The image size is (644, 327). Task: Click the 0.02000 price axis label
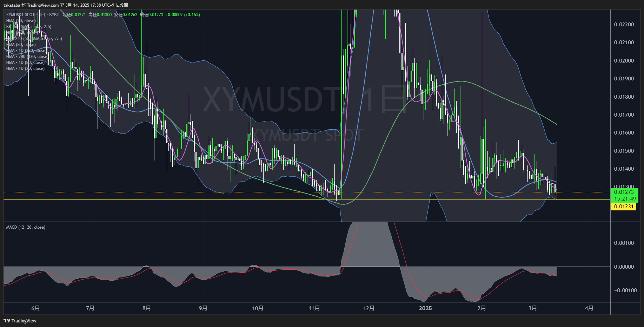(624, 61)
